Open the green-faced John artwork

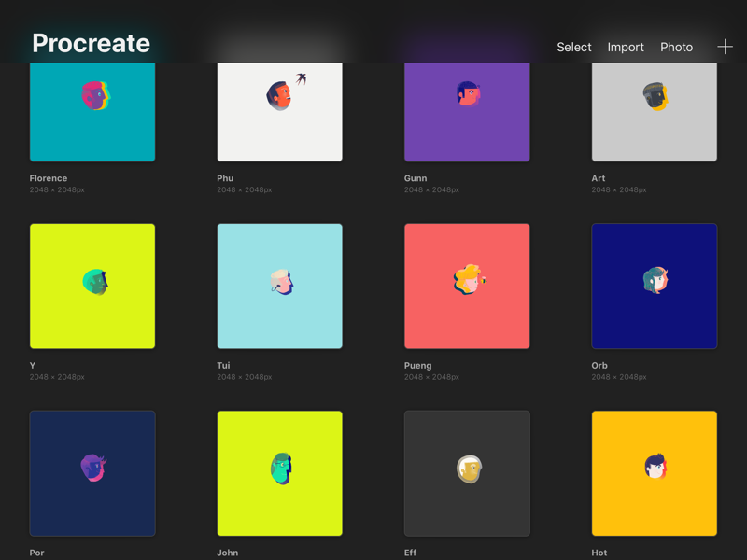pos(279,472)
